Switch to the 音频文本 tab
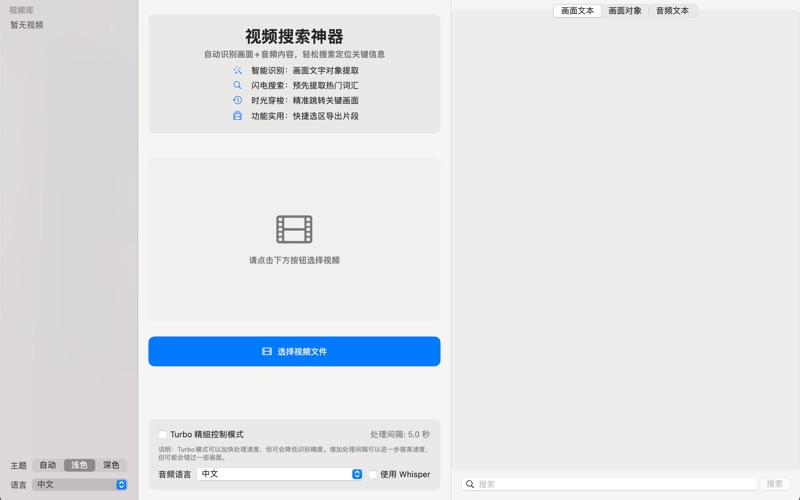Image resolution: width=800 pixels, height=500 pixels. click(672, 11)
